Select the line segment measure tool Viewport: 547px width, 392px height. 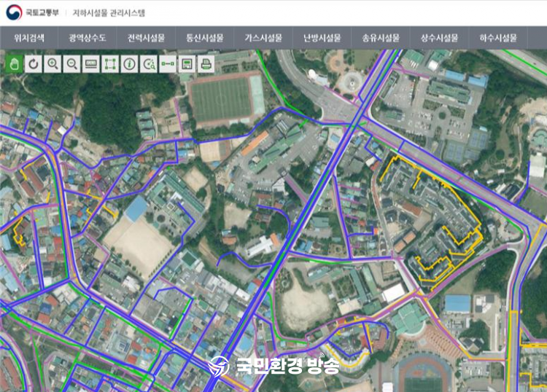pos(168,64)
